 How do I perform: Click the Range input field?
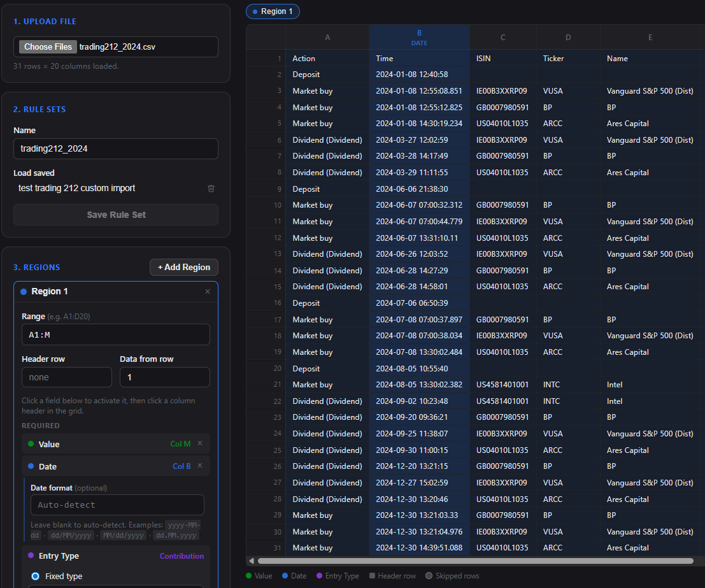(x=116, y=334)
